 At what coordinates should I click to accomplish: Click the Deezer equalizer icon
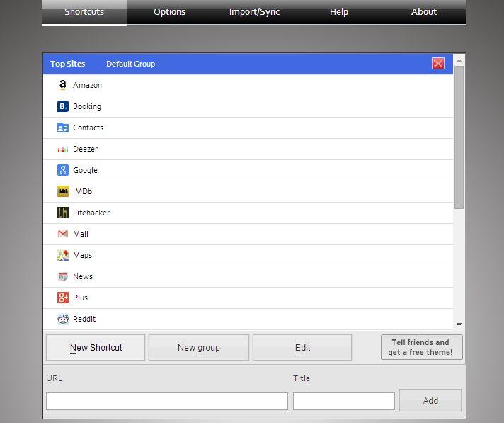[x=63, y=149]
